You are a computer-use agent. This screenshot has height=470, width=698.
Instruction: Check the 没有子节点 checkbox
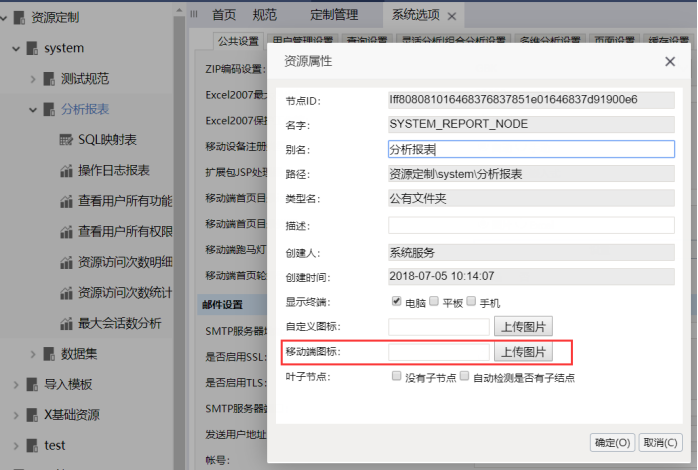point(396,376)
